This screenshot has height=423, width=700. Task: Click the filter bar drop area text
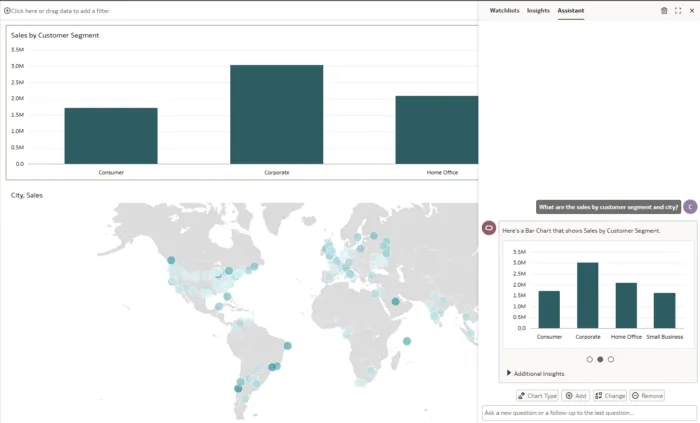[60, 11]
